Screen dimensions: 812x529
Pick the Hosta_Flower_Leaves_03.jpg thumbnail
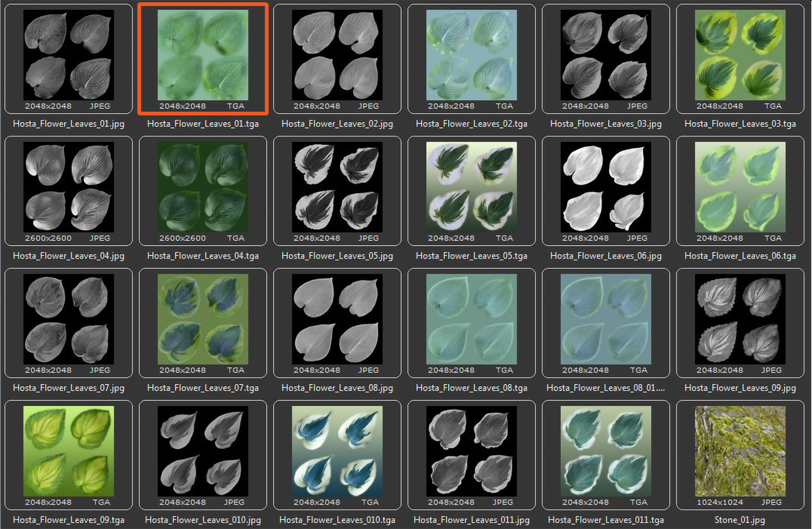tap(606, 55)
